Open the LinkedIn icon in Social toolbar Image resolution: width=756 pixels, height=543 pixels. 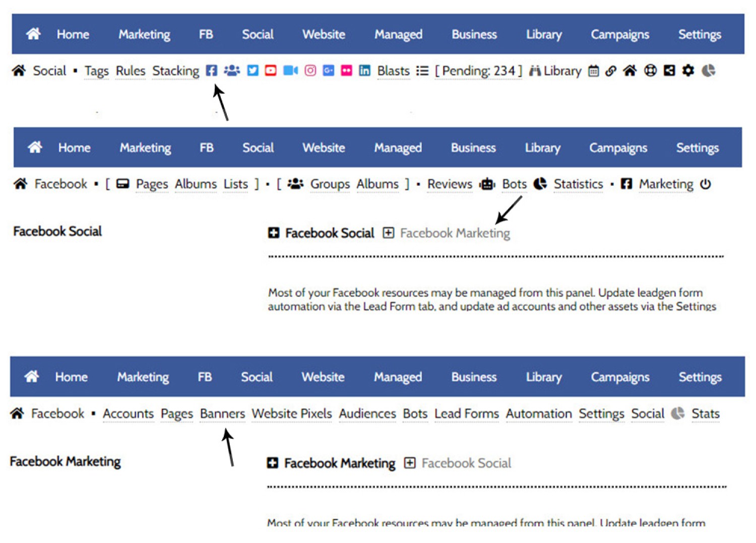coord(364,71)
